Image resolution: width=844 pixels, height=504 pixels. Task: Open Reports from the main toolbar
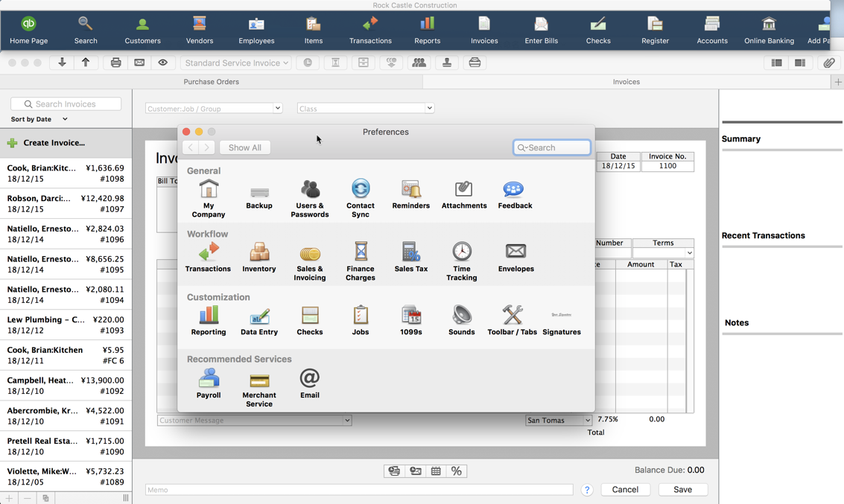click(x=427, y=29)
